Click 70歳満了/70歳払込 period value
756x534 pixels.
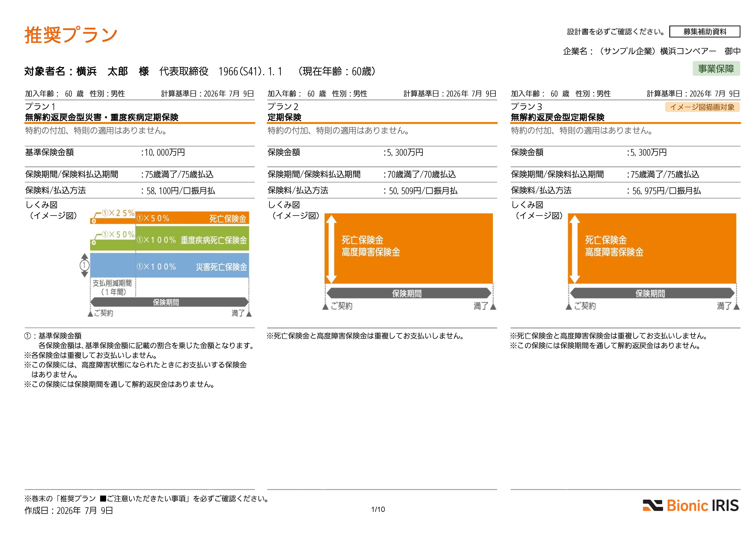421,174
